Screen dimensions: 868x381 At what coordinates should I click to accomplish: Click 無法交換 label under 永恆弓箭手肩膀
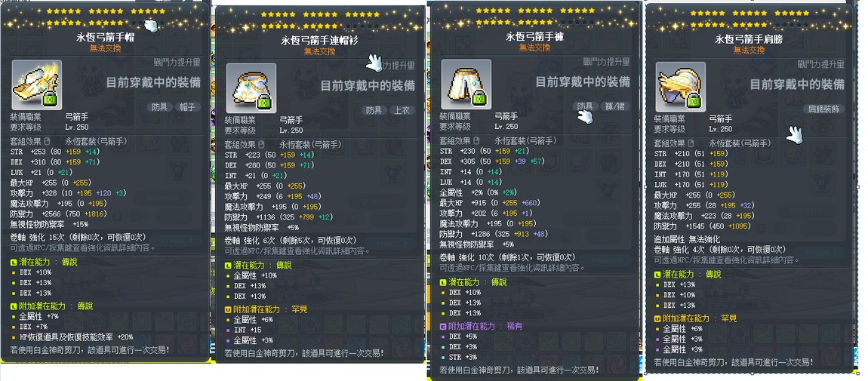pos(749,50)
